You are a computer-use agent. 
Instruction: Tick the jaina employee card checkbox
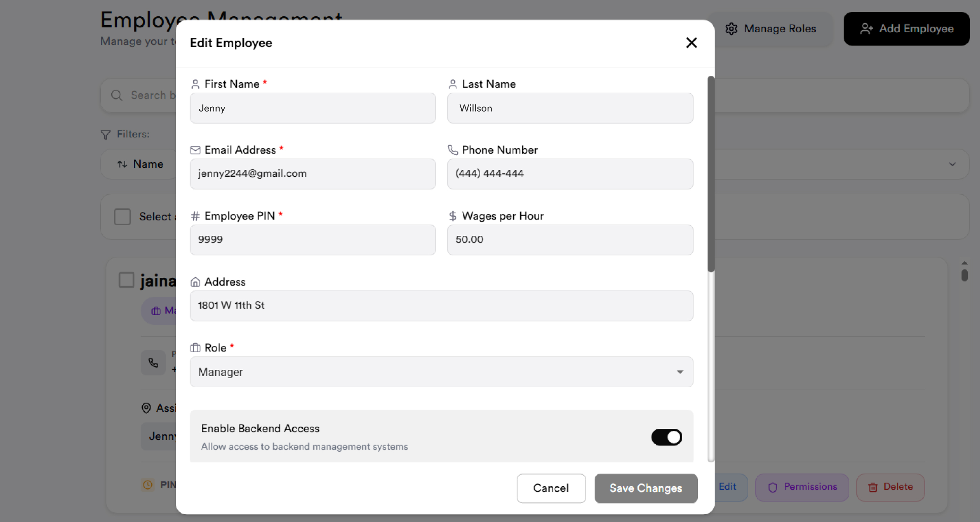[127, 280]
